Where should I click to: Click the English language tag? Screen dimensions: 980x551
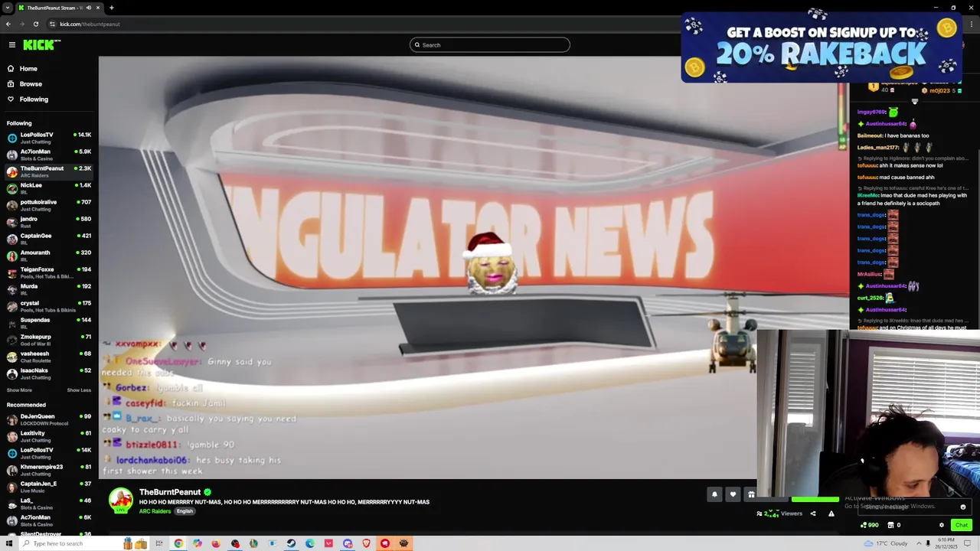click(x=185, y=511)
